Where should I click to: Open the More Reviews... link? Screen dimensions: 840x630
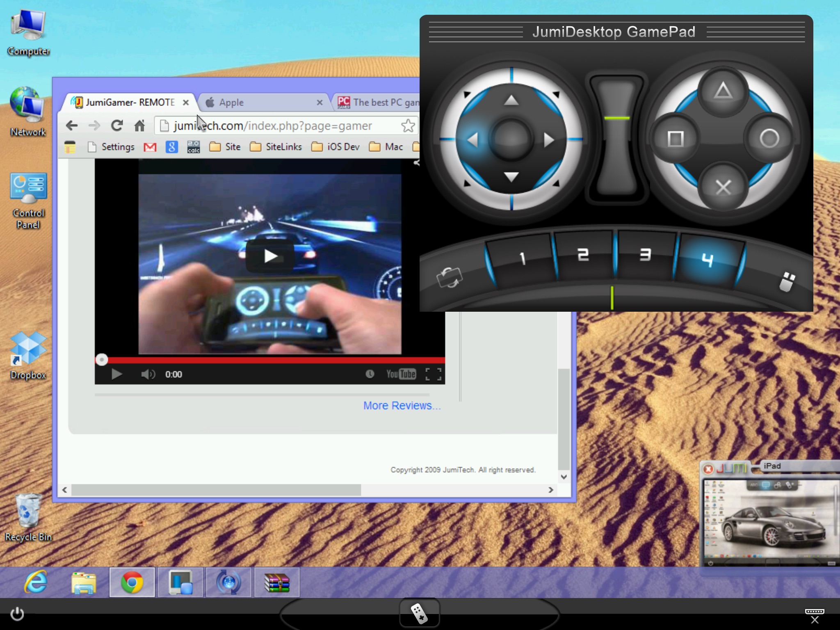click(402, 406)
